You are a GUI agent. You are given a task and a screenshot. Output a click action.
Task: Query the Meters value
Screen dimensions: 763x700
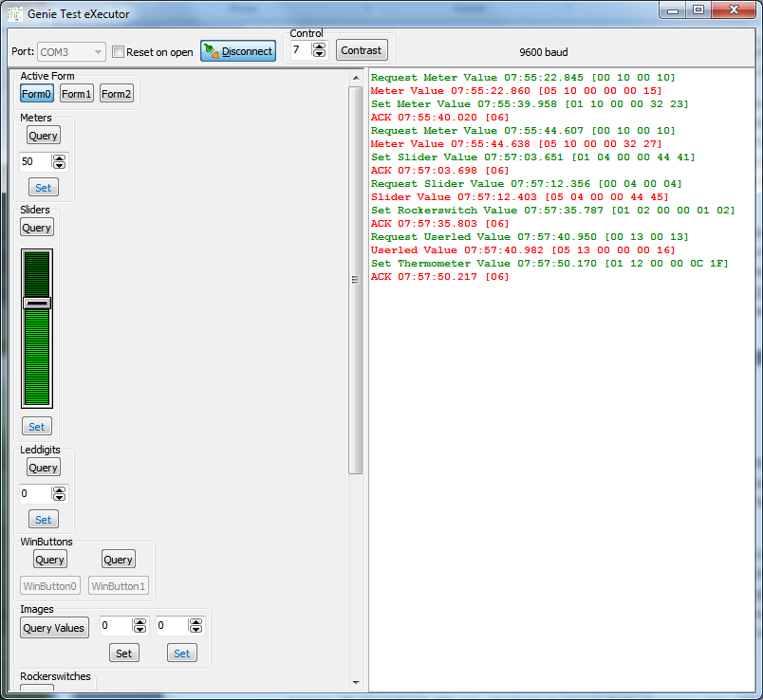click(44, 136)
